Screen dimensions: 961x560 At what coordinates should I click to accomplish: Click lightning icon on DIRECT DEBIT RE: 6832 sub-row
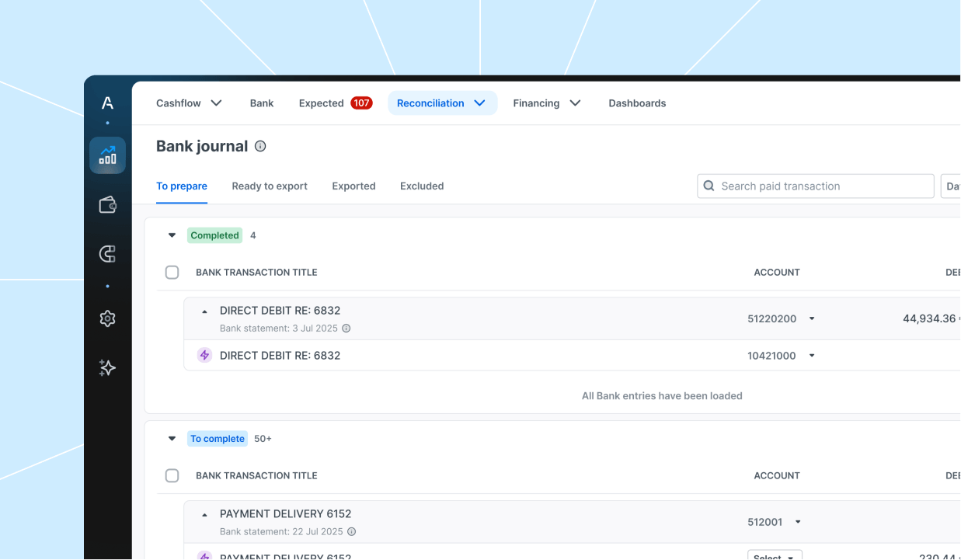pyautogui.click(x=204, y=356)
